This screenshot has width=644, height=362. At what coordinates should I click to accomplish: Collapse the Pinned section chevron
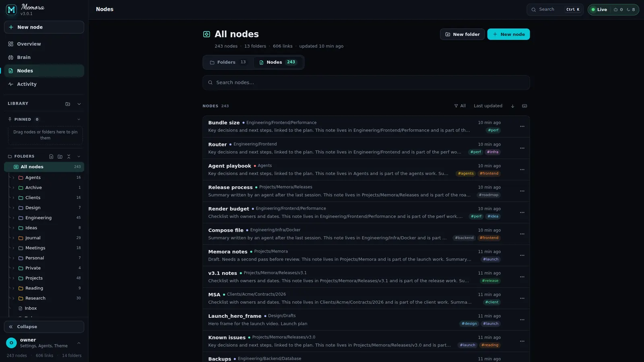point(79,119)
